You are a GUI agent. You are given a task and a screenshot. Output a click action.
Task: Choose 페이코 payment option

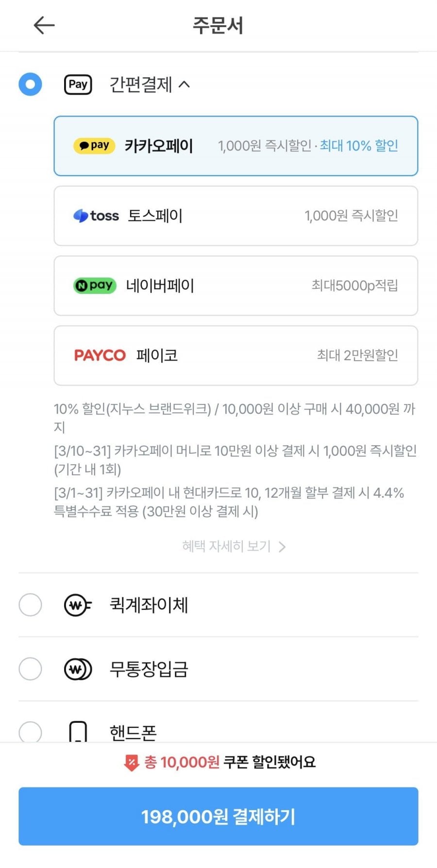pos(235,355)
